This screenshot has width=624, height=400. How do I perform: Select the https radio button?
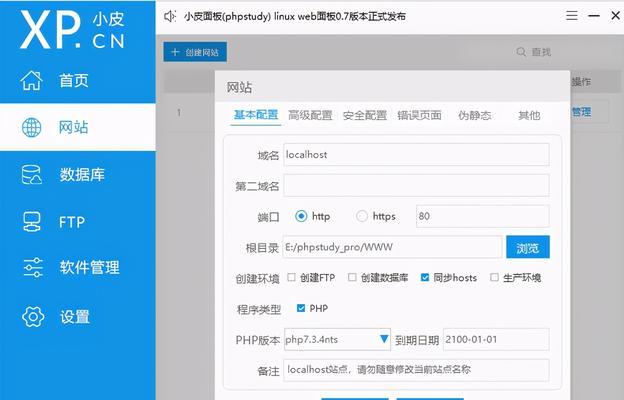click(x=362, y=216)
